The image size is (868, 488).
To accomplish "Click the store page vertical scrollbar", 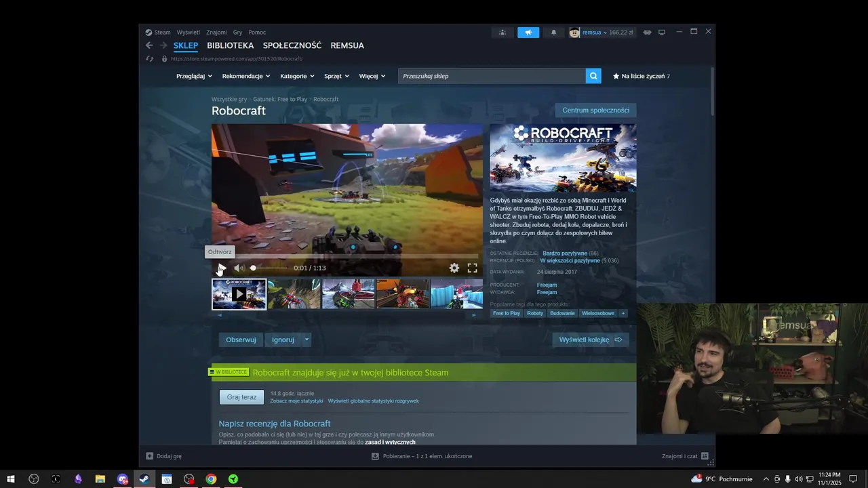I will [x=712, y=91].
